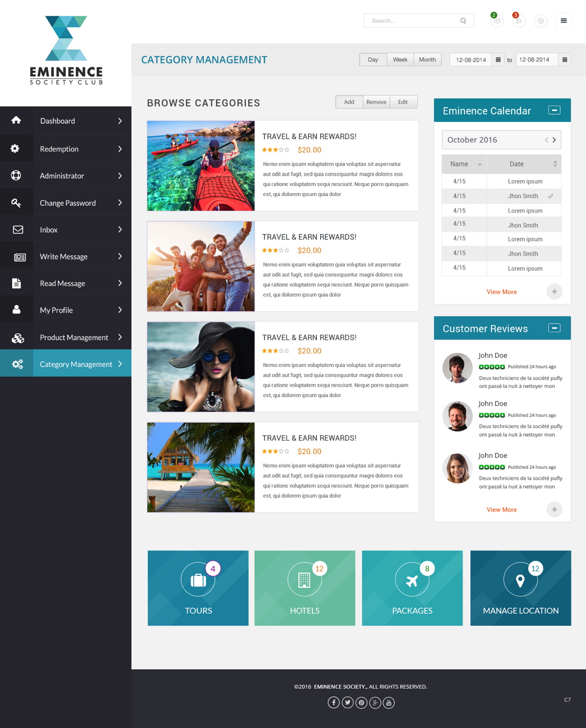This screenshot has height=728, width=586.
Task: Collapse the Customer Reviews panel
Action: click(554, 328)
